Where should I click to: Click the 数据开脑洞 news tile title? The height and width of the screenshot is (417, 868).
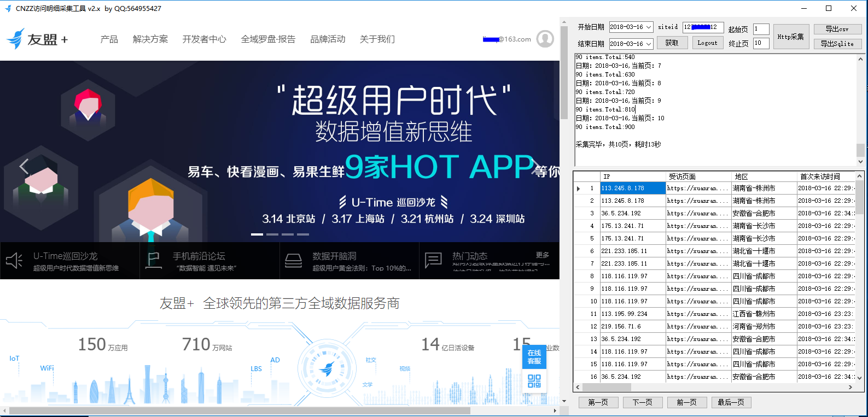334,256
